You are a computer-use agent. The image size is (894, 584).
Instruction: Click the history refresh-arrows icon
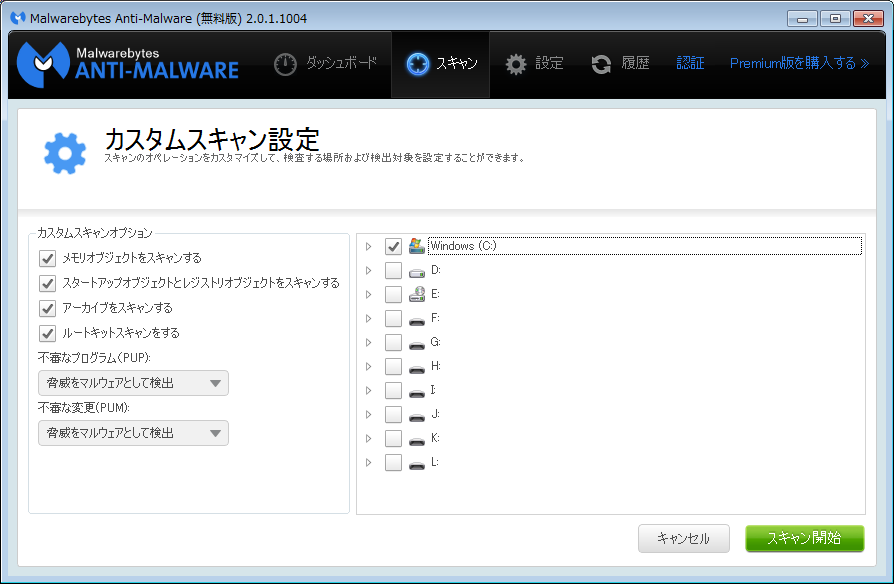pos(601,64)
